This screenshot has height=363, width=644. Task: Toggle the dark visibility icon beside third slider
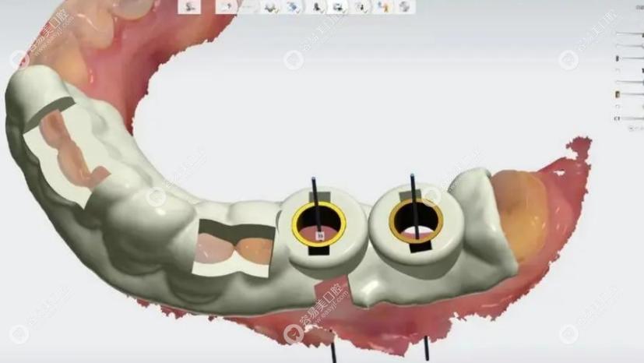pyautogui.click(x=618, y=58)
